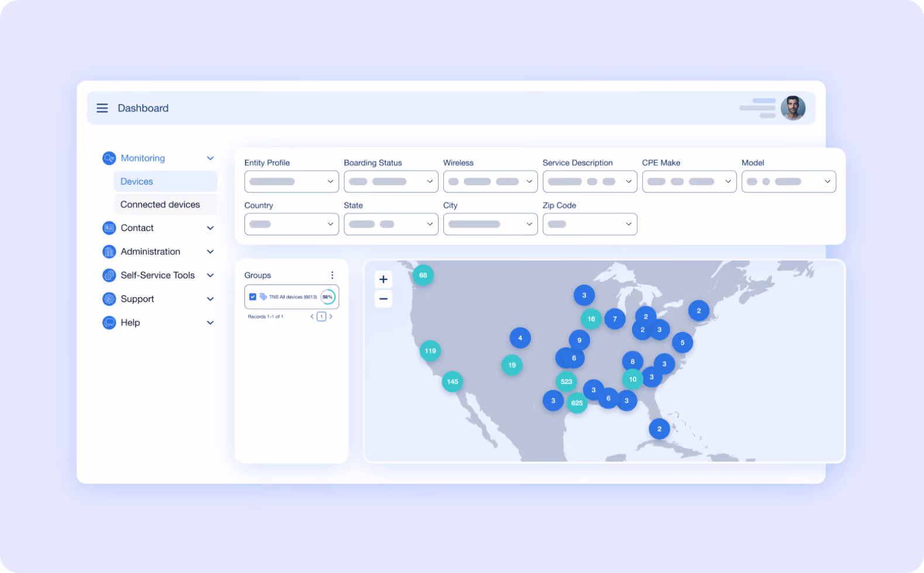924x573 pixels.
Task: Expand the Self-Service Tools section chevron
Action: click(x=211, y=275)
